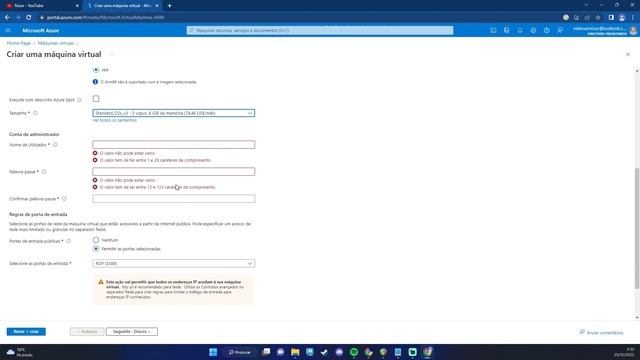Open Steam from the taskbar

pos(324,352)
